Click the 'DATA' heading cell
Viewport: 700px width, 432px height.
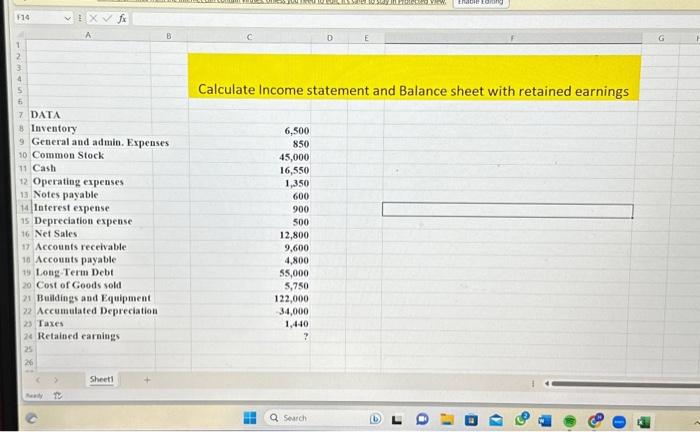[x=46, y=115]
